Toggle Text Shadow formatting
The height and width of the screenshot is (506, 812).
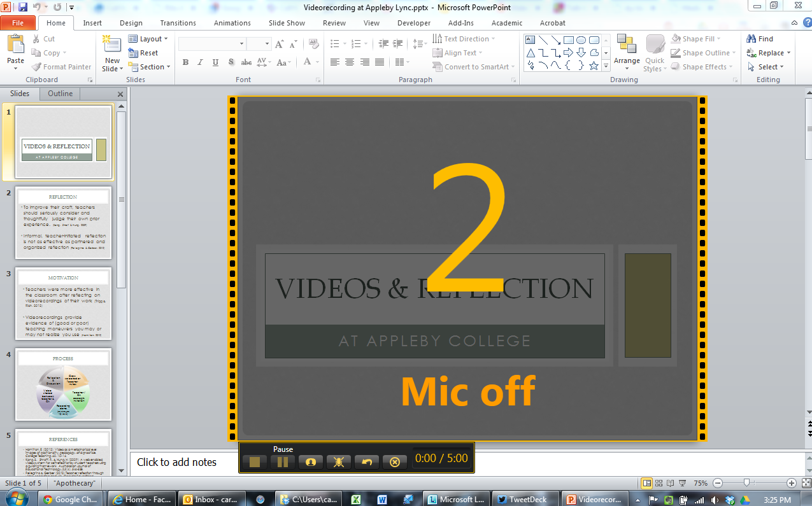231,62
